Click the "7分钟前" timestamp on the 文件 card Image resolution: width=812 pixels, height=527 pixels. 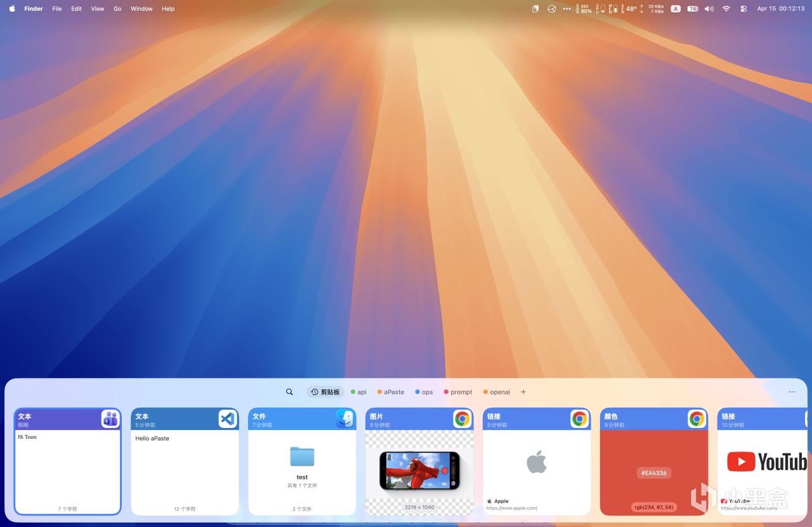(263, 425)
